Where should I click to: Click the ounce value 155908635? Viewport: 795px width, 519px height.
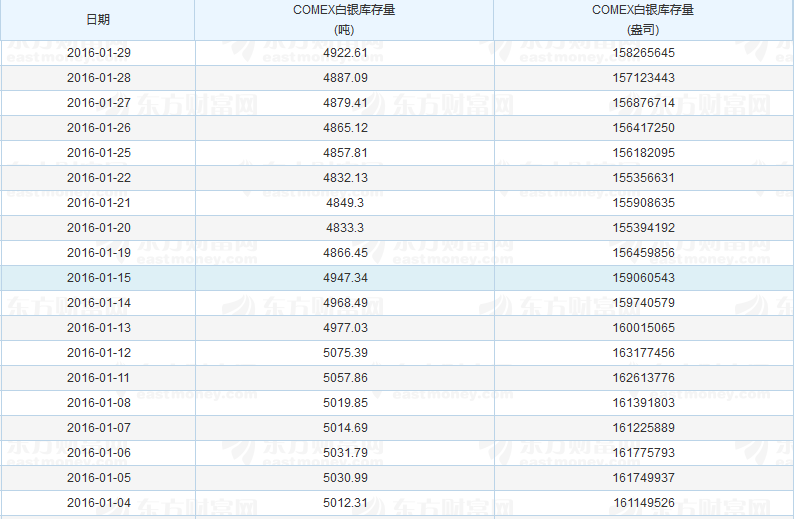(643, 203)
